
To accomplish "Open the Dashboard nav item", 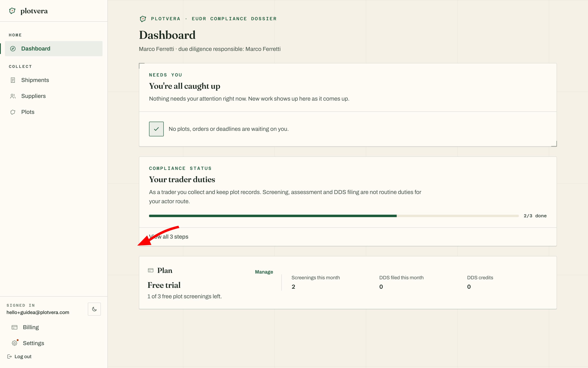I will (x=54, y=49).
